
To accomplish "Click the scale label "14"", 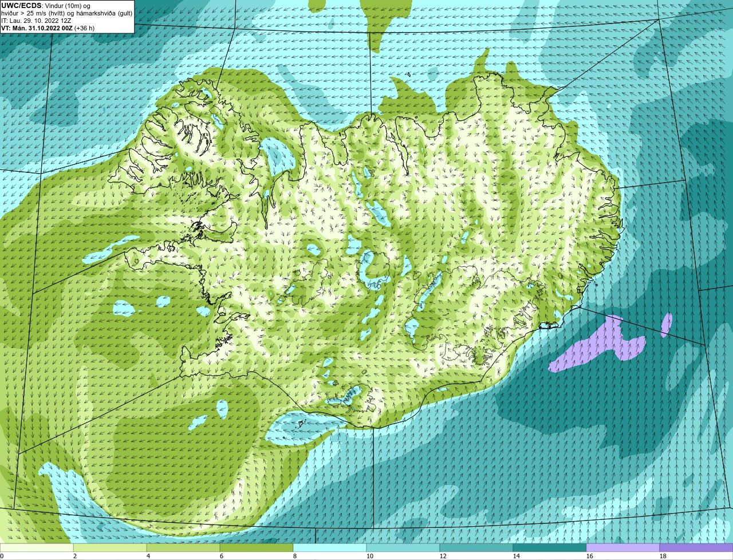I will pyautogui.click(x=517, y=556).
